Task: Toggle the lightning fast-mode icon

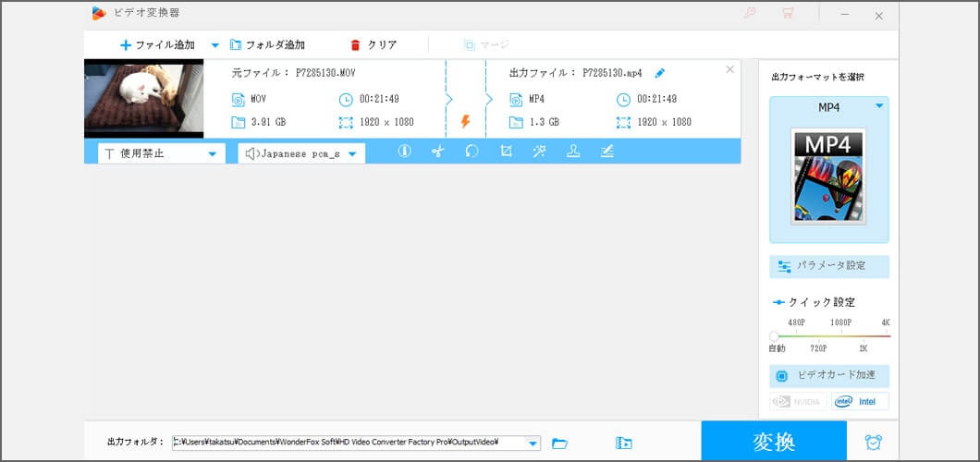Action: coord(466,121)
